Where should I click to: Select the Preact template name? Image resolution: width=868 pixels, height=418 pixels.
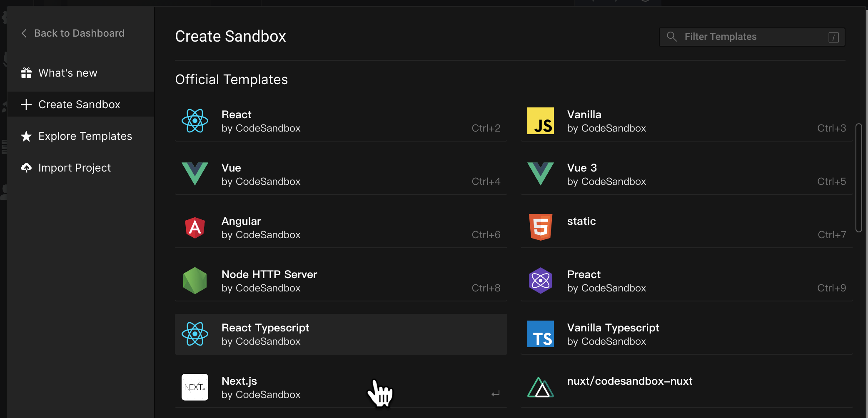coord(584,274)
